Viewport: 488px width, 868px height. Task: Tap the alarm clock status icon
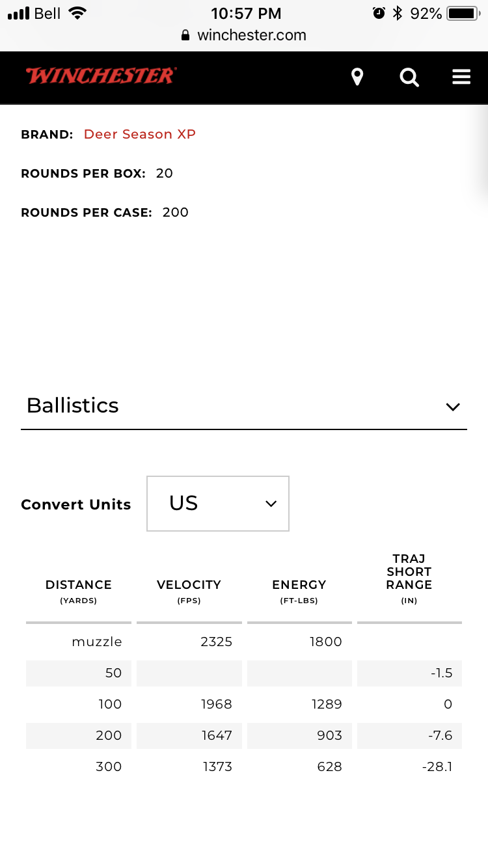pos(379,13)
